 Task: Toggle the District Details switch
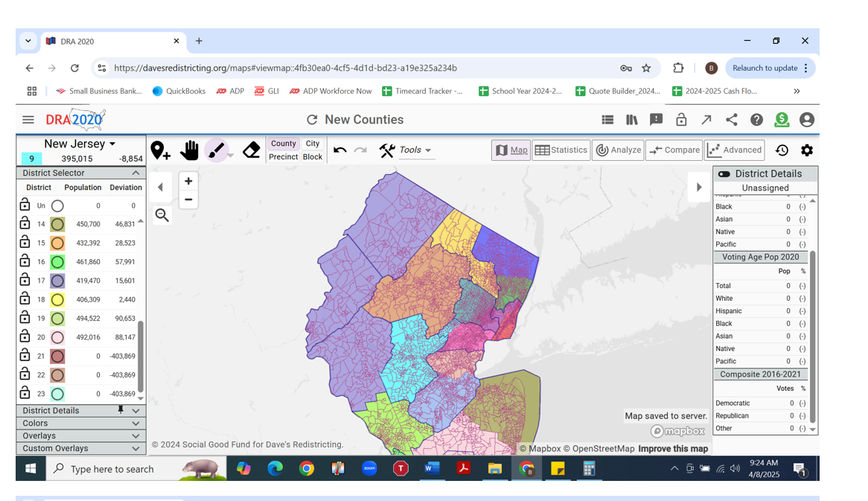(x=724, y=174)
